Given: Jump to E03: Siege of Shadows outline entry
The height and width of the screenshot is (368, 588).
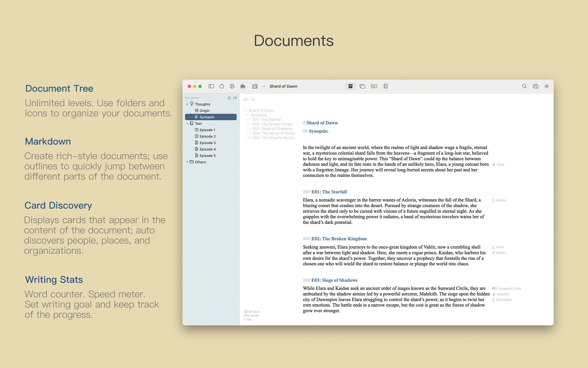Looking at the screenshot, I should pyautogui.click(x=270, y=129).
